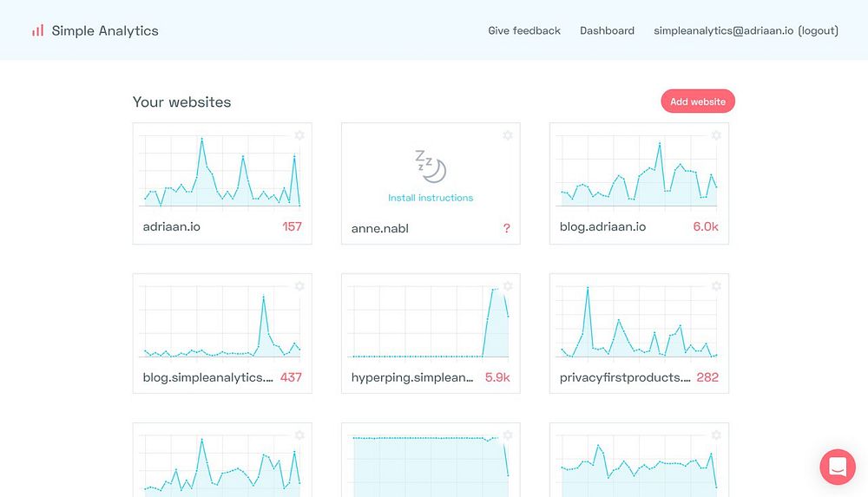Open the hyperping.simplean traffic chart
868x497 pixels.
pos(431,323)
